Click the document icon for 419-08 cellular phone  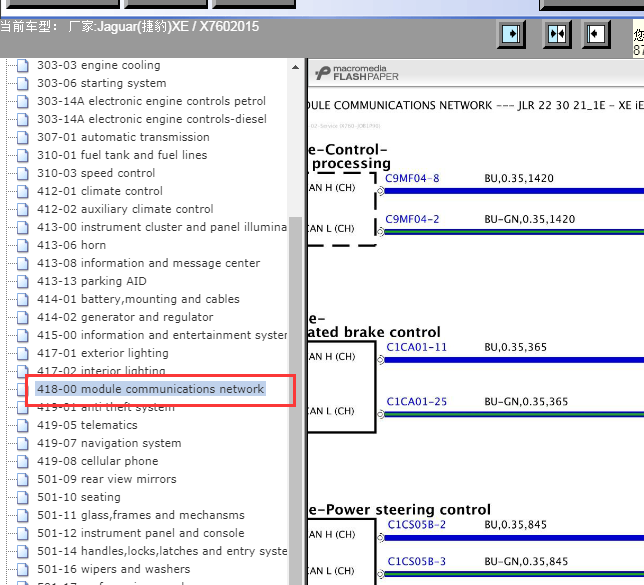(23, 461)
